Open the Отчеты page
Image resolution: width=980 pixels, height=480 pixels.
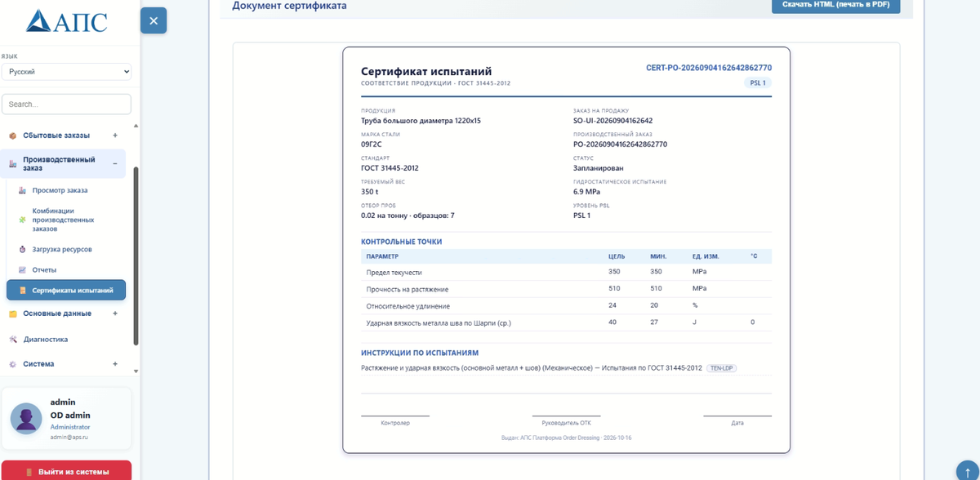[x=44, y=270]
